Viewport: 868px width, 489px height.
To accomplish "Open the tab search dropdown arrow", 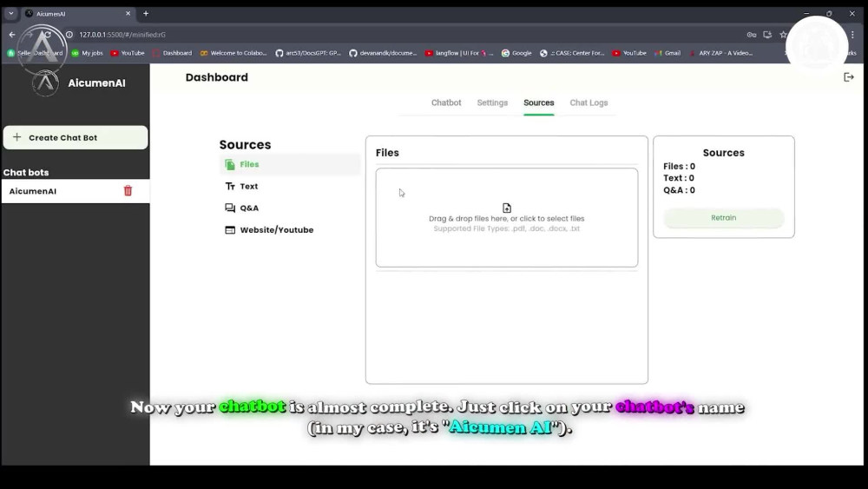I will pyautogui.click(x=11, y=13).
